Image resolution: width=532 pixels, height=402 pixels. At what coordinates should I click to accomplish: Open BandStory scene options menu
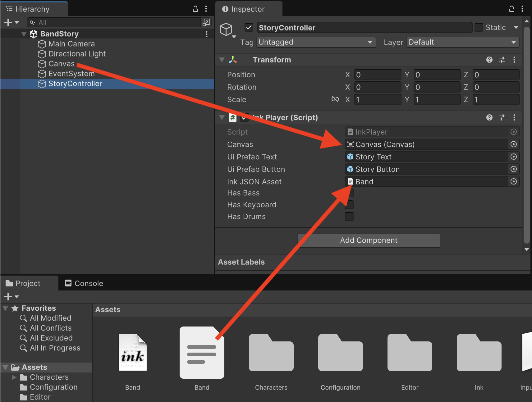pyautogui.click(x=206, y=34)
